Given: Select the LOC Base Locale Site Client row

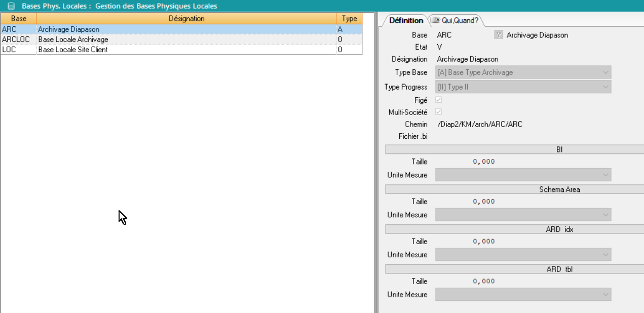Looking at the screenshot, I should pos(73,50).
